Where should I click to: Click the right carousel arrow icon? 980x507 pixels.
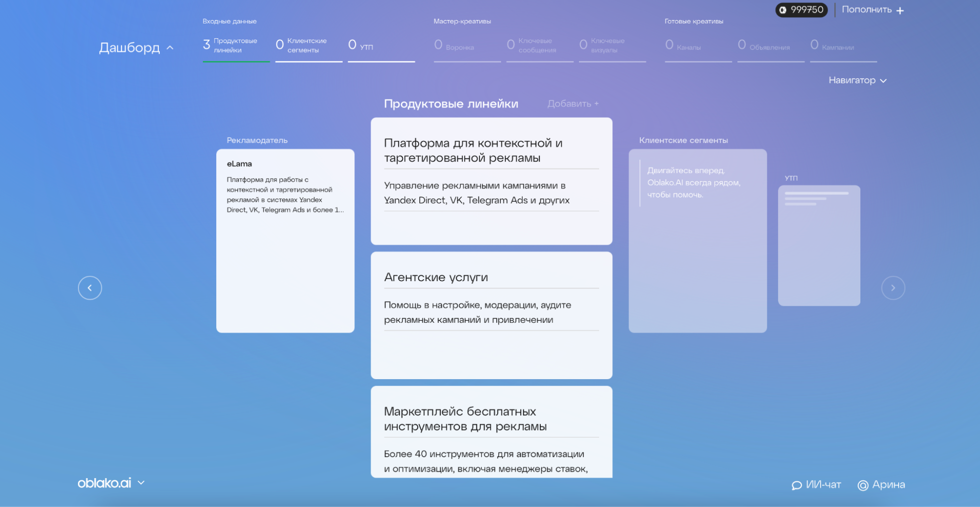tap(894, 288)
